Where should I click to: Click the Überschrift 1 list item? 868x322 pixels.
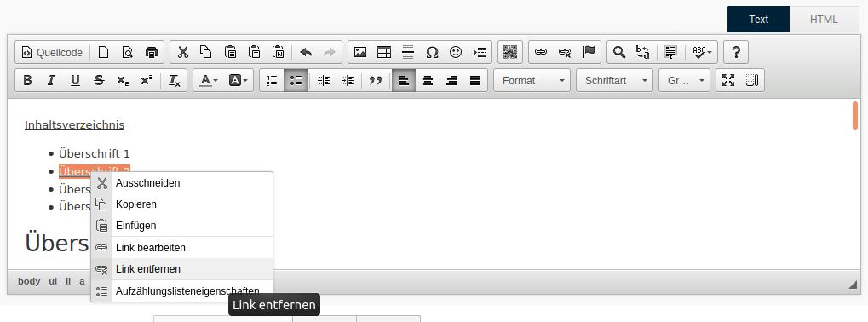tap(94, 154)
